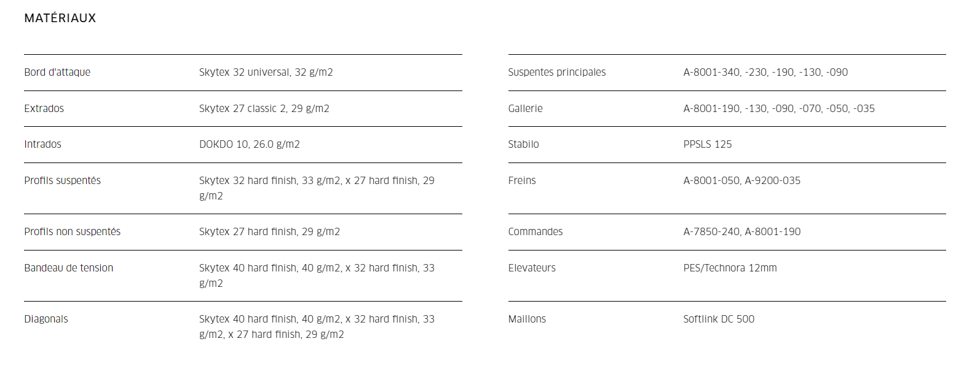Screen dimensions: 980x373
Task: Click the "Profils non suspentés" label
Action: point(72,231)
